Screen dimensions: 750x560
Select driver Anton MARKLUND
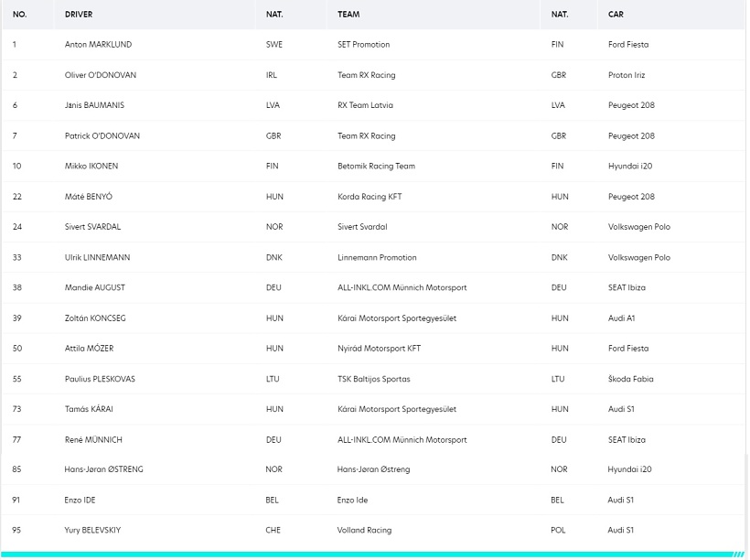[x=98, y=45]
